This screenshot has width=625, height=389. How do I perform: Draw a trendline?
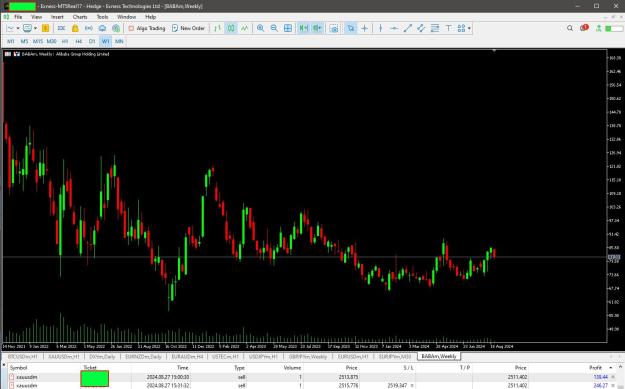click(407, 28)
